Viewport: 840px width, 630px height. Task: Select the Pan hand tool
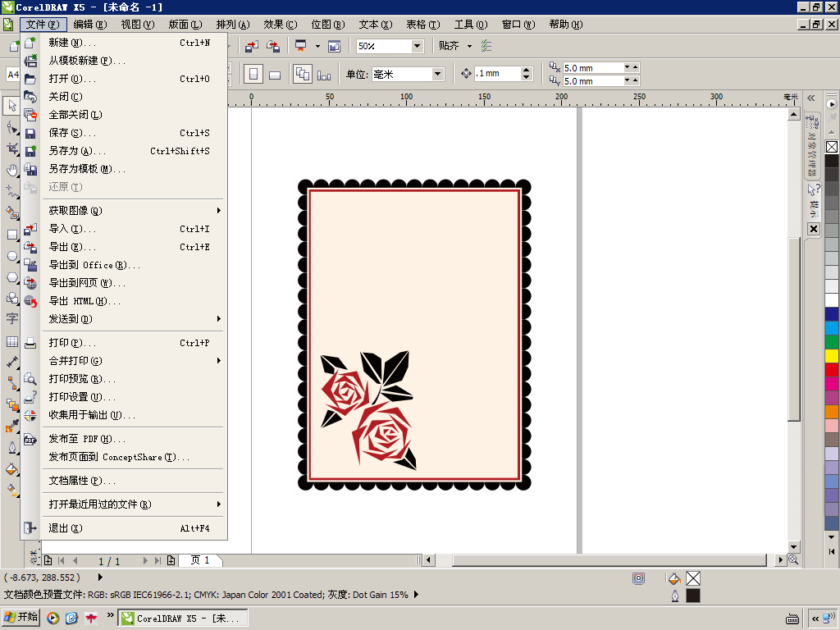[x=11, y=171]
